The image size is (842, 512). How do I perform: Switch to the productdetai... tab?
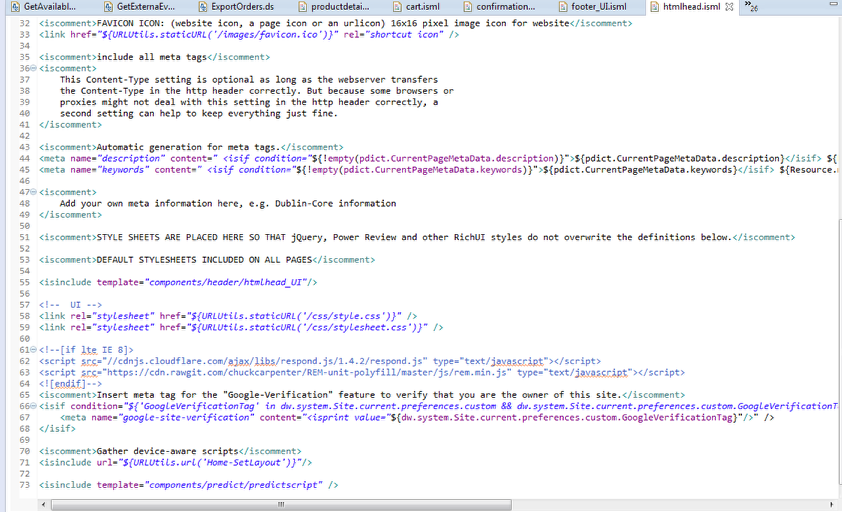coord(334,6)
